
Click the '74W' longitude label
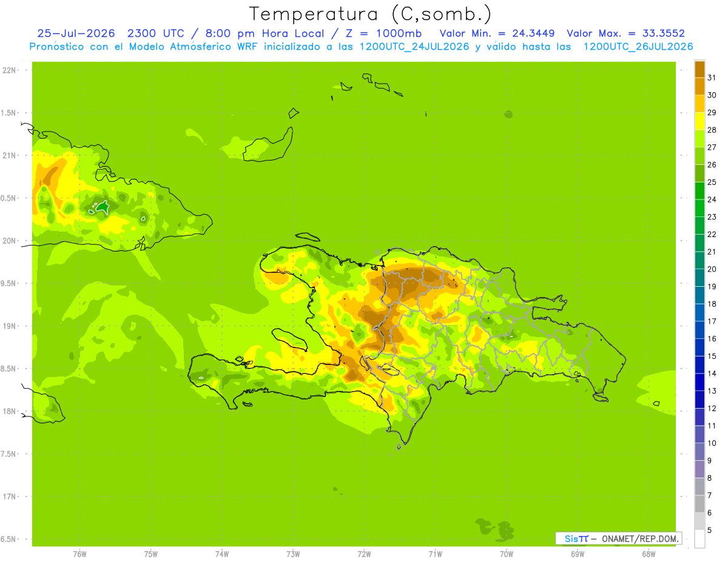point(222,554)
